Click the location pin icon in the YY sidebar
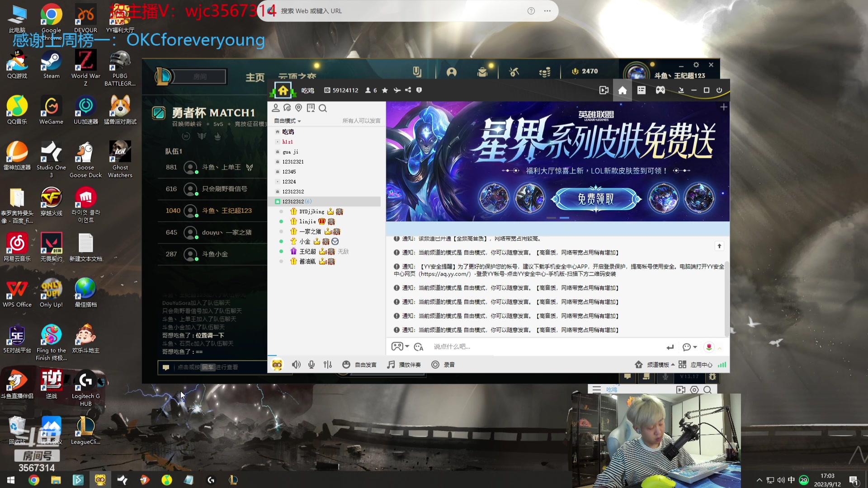Image resolution: width=868 pixels, height=488 pixels. [298, 108]
